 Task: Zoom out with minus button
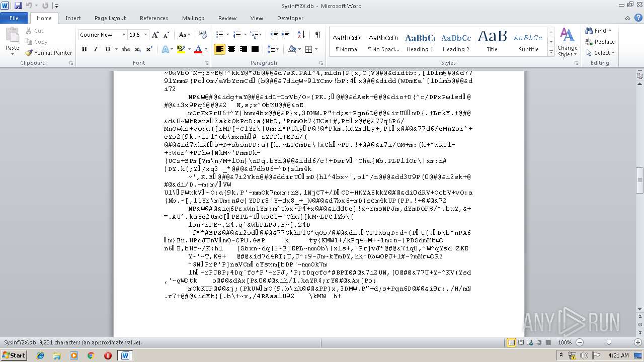[x=580, y=342]
